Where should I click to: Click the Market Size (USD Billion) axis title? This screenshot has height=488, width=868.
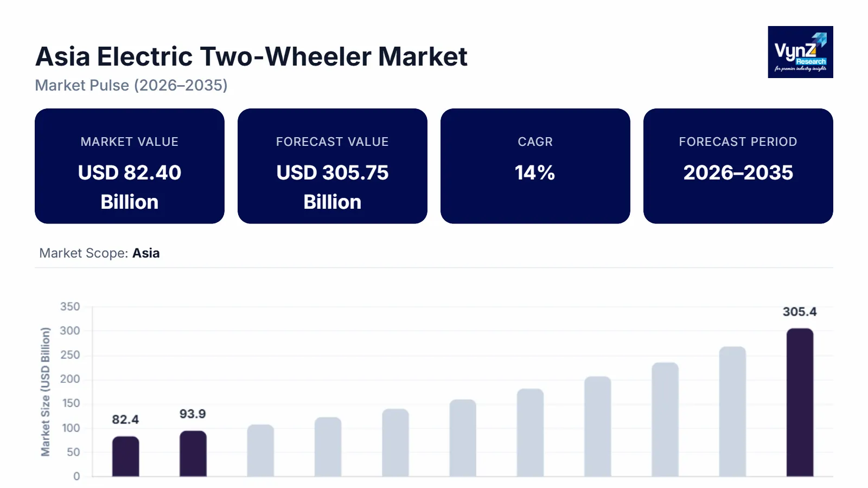point(46,391)
